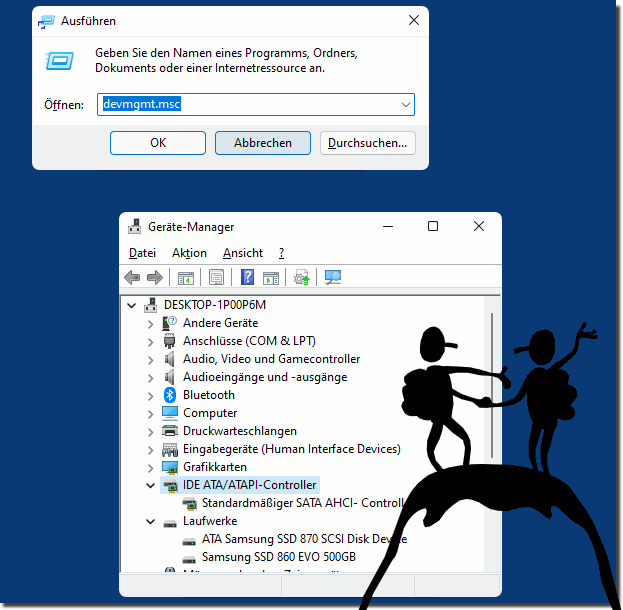
Task: Minimize the Geräte-Manager window
Action: (x=388, y=226)
